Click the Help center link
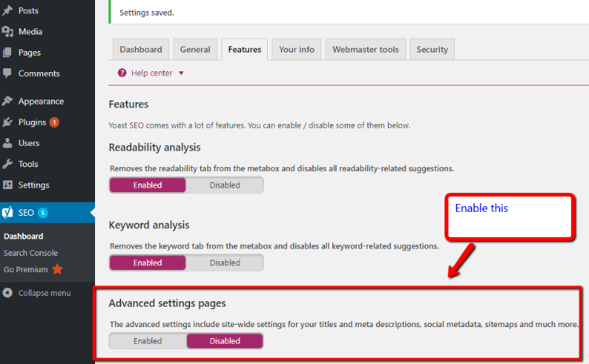This screenshot has width=589, height=364. 152,73
